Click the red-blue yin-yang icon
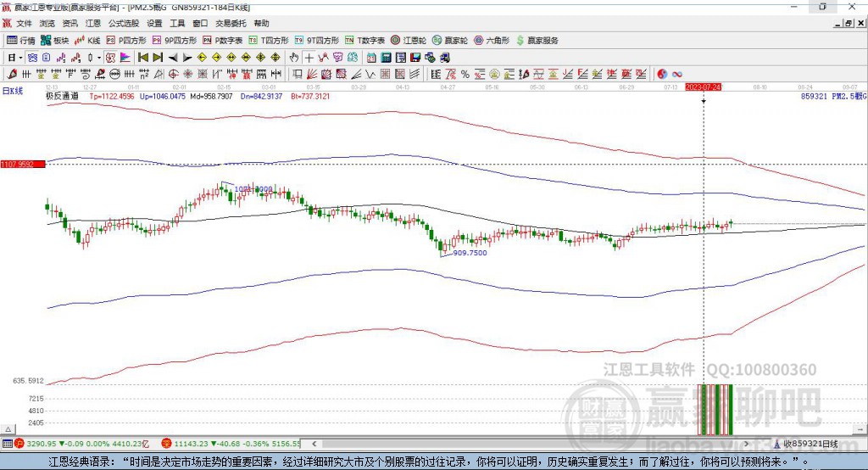The height and width of the screenshot is (470, 868). pos(663,74)
